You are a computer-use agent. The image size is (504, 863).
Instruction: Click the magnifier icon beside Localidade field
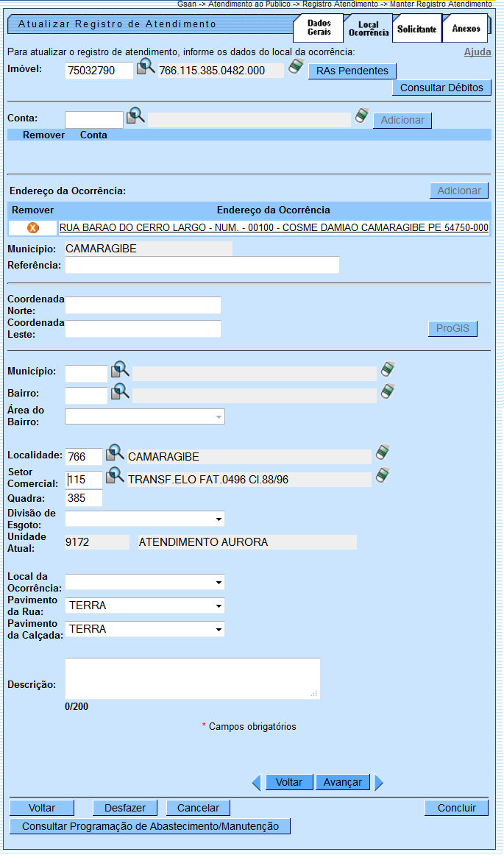(116, 453)
